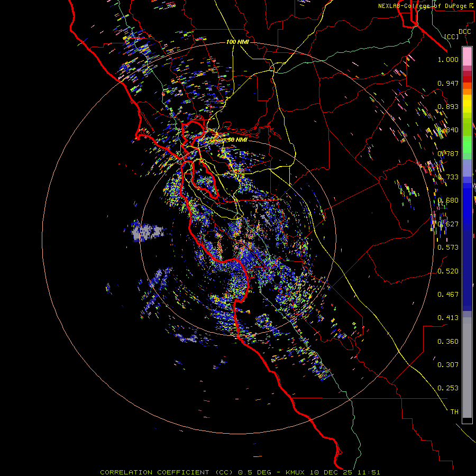Click the 0.733 scale value
Image resolution: width=476 pixels, height=476 pixels.
point(448,177)
